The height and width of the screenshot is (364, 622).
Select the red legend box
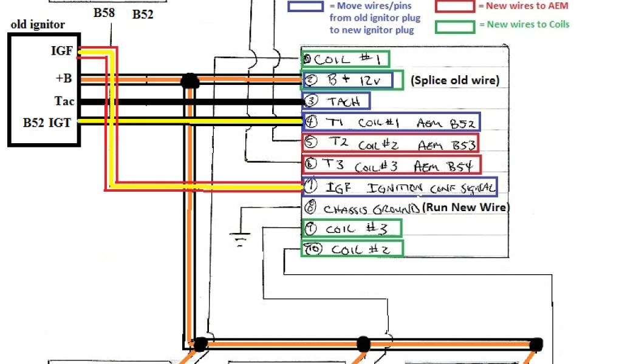pos(454,6)
